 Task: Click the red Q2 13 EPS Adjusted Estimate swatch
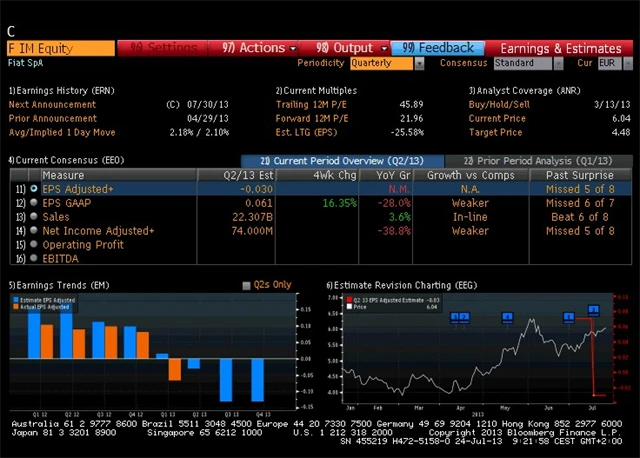pos(349,300)
